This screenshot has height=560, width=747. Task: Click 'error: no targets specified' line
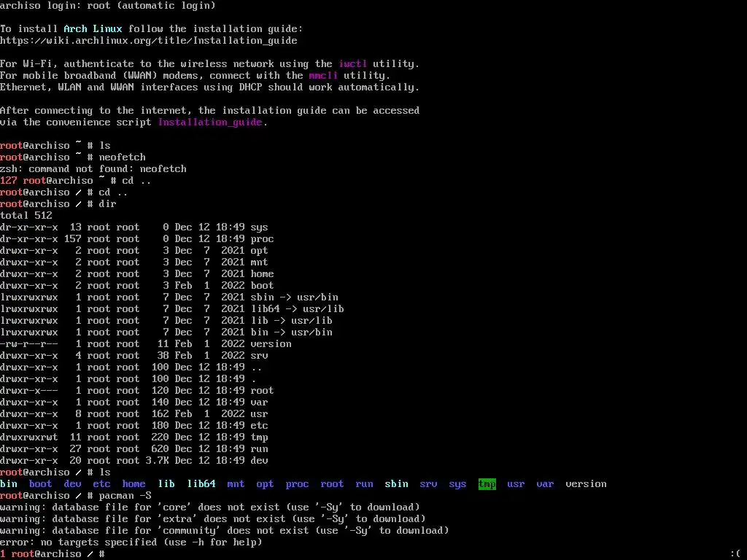click(x=131, y=542)
